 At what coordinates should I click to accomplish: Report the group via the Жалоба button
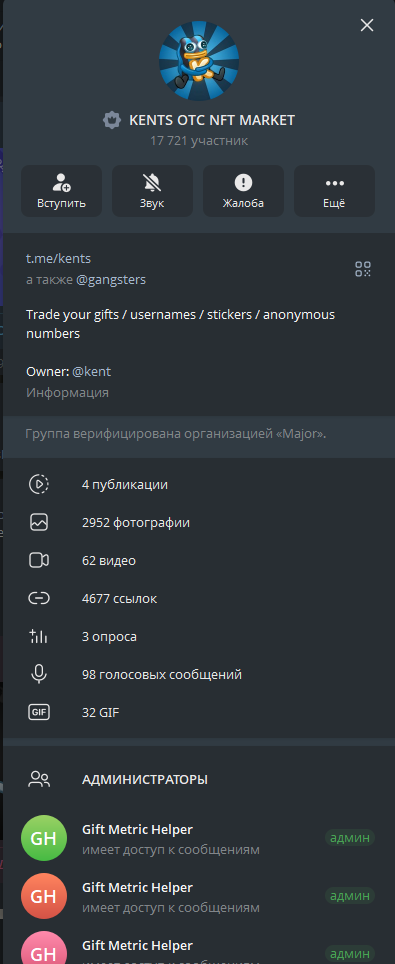[243, 191]
